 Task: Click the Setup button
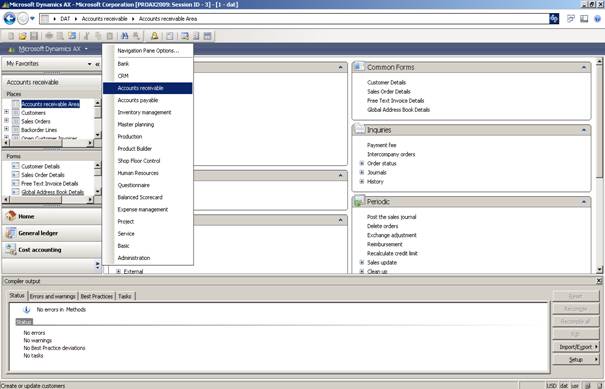[576, 359]
